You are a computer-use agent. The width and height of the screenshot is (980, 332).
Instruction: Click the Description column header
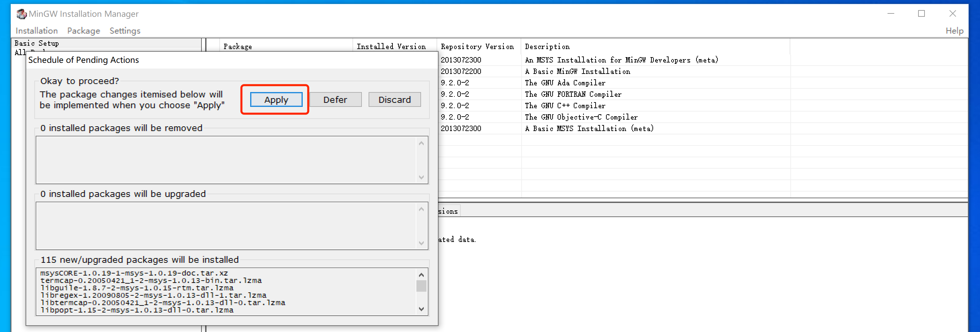(655, 46)
